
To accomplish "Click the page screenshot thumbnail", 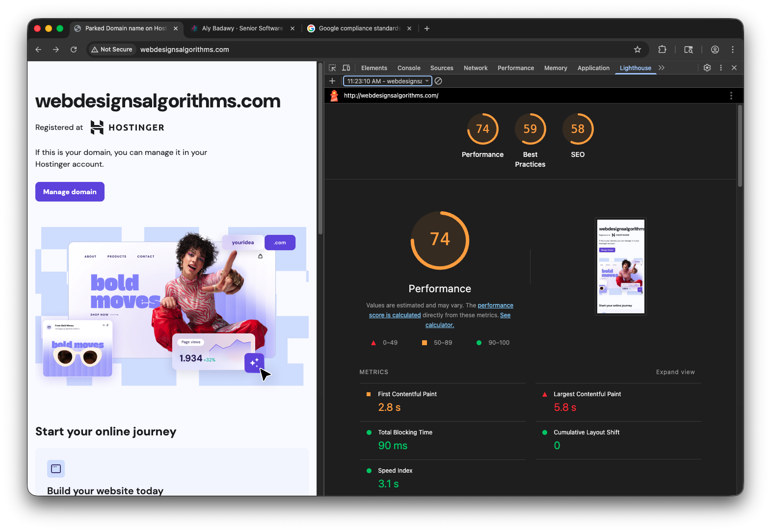I will click(x=620, y=266).
